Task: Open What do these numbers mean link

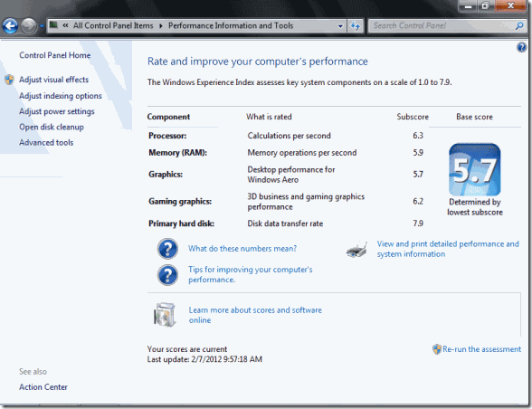Action: click(242, 249)
